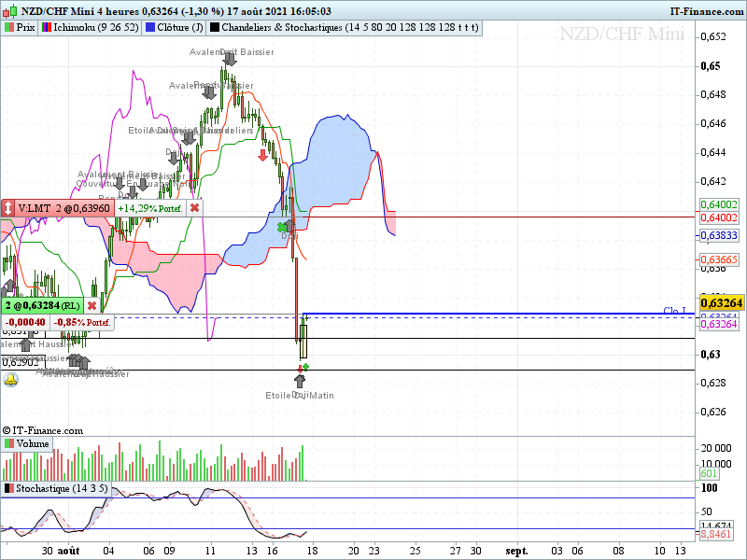
Task: Click the red down arrow trade marker
Action: click(262, 155)
